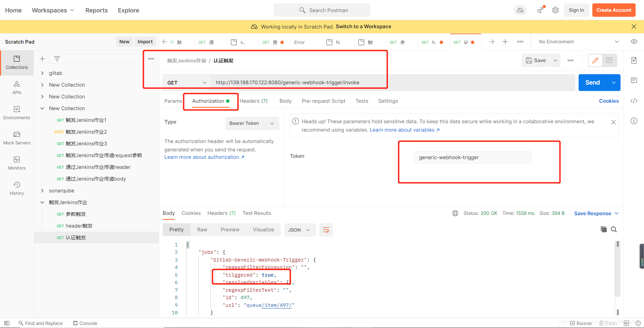
Task: Click the Create Account button
Action: 614,10
